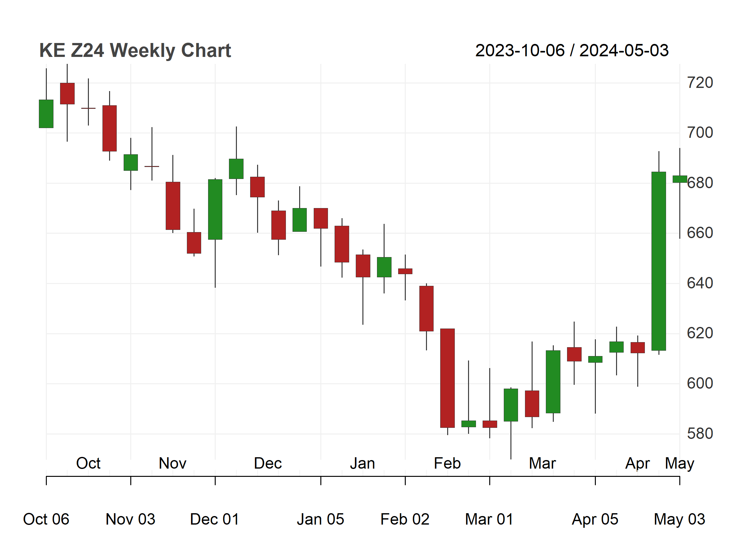747x560 pixels.
Task: Click the KE Z24 Weekly Chart title
Action: [x=135, y=51]
